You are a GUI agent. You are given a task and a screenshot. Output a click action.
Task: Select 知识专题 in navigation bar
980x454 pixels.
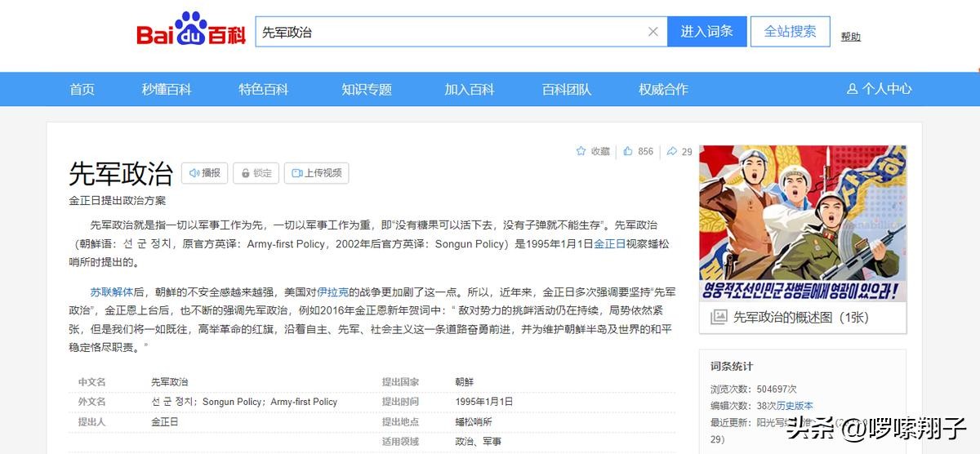pos(367,90)
